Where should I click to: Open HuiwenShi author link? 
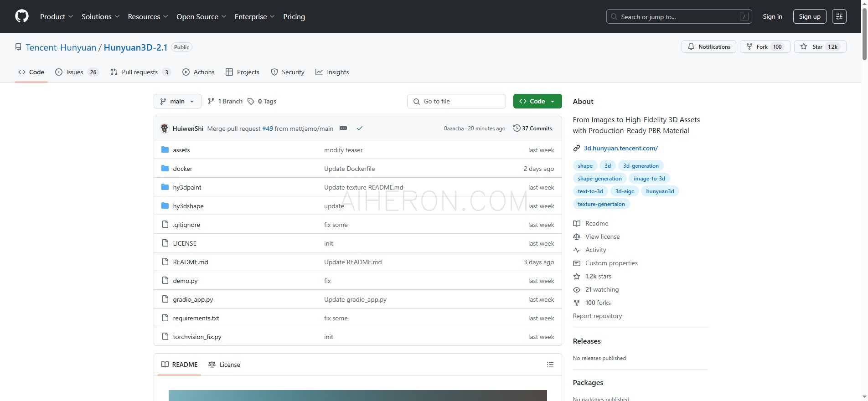(x=188, y=129)
